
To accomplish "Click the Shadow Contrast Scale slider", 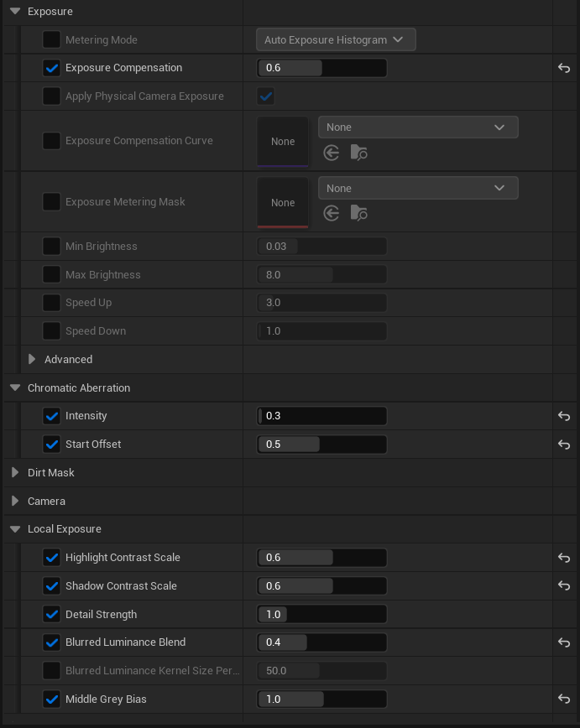I will 321,586.
